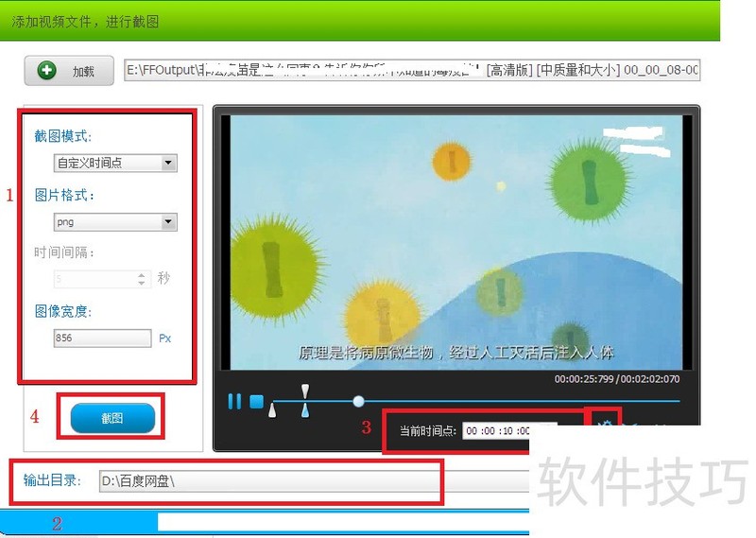Click the Px unit text
The height and width of the screenshot is (538, 756).
click(164, 338)
